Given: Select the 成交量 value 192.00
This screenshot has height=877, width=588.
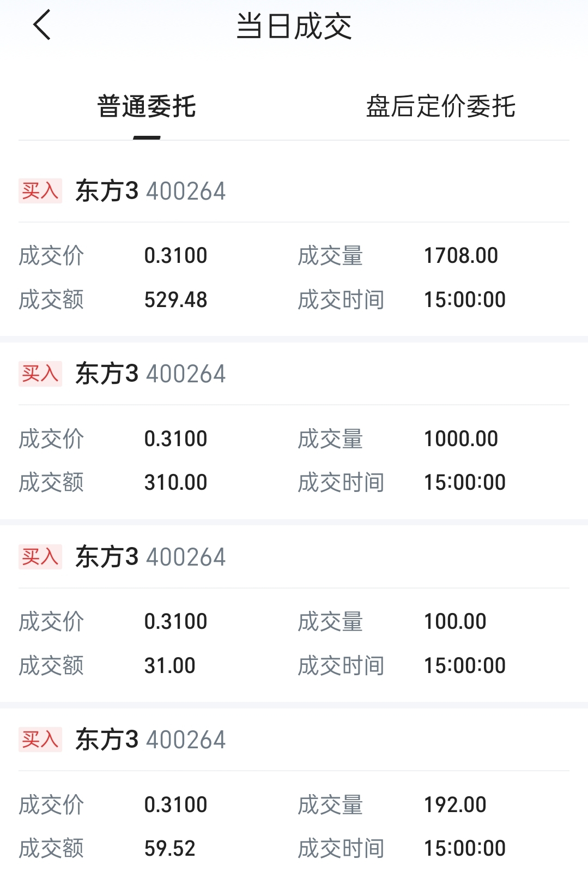Looking at the screenshot, I should (x=455, y=804).
